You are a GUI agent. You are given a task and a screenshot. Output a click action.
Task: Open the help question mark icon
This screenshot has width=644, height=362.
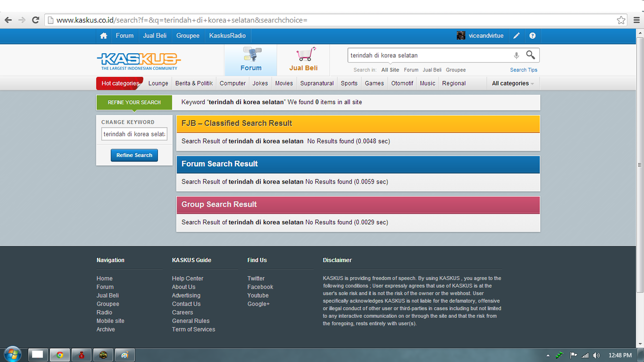click(x=532, y=36)
